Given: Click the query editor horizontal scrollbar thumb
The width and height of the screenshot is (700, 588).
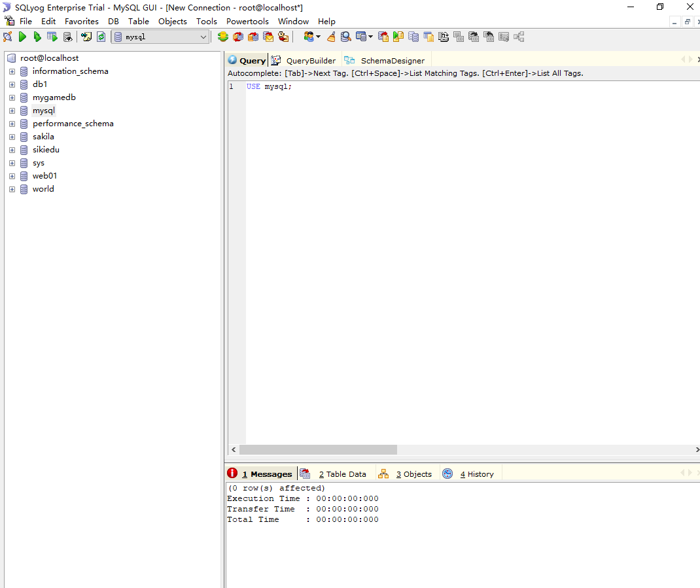Looking at the screenshot, I should click(318, 449).
